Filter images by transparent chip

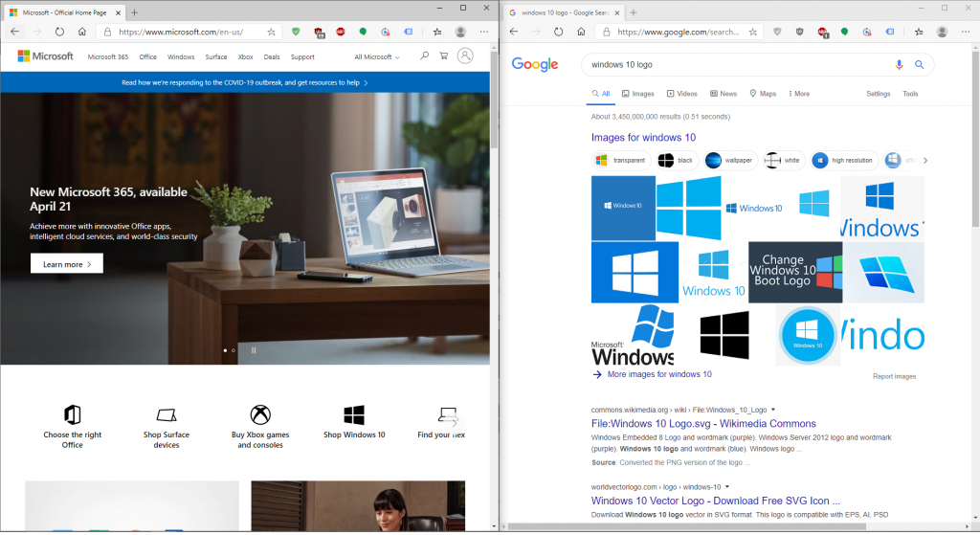(x=620, y=161)
